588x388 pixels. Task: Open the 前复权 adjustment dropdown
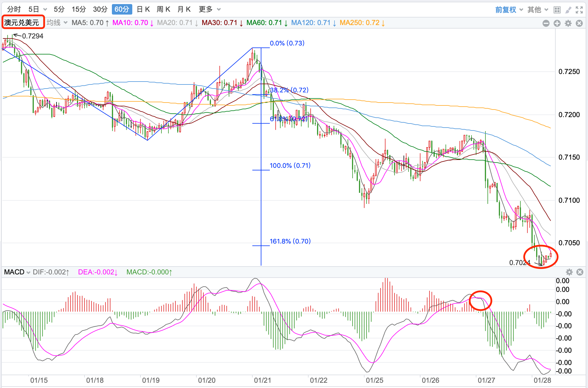point(509,10)
